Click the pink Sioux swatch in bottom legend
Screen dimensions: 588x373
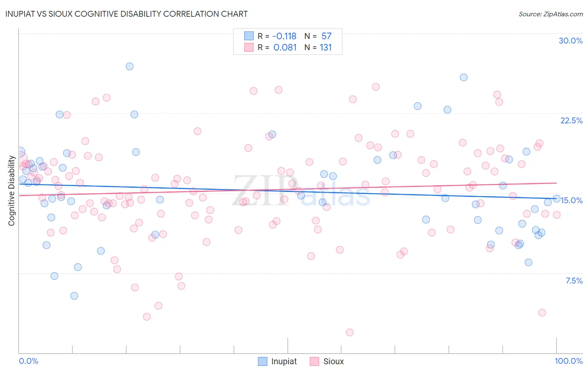[x=314, y=361]
